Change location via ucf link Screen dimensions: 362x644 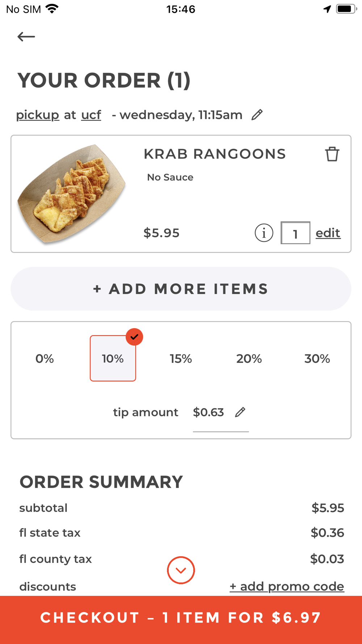coord(91,115)
